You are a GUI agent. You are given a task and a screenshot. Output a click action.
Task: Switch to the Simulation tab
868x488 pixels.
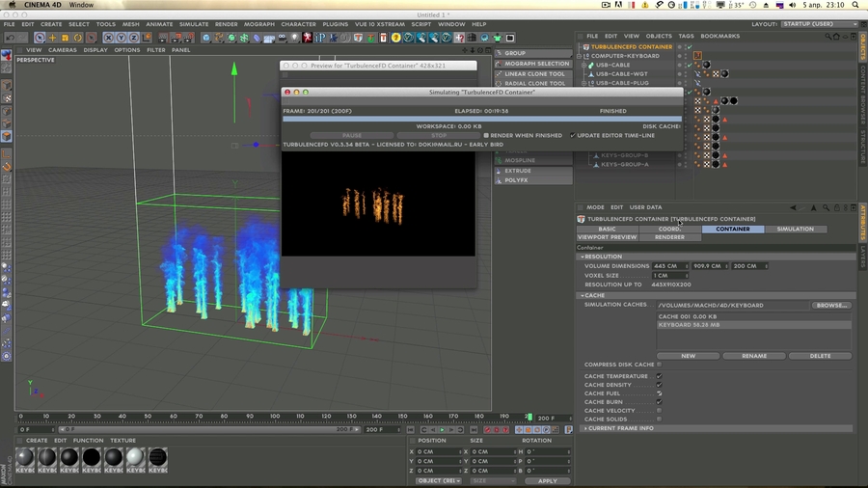(x=795, y=230)
